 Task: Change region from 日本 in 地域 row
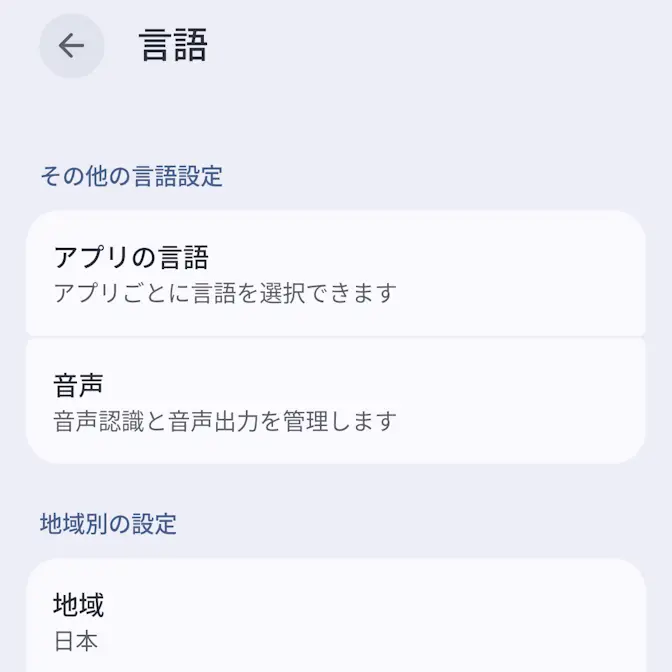coord(335,620)
